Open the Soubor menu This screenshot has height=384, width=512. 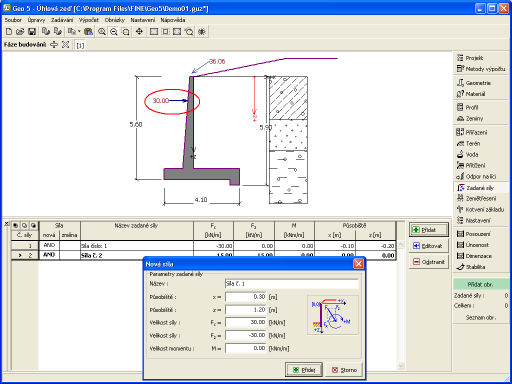13,20
